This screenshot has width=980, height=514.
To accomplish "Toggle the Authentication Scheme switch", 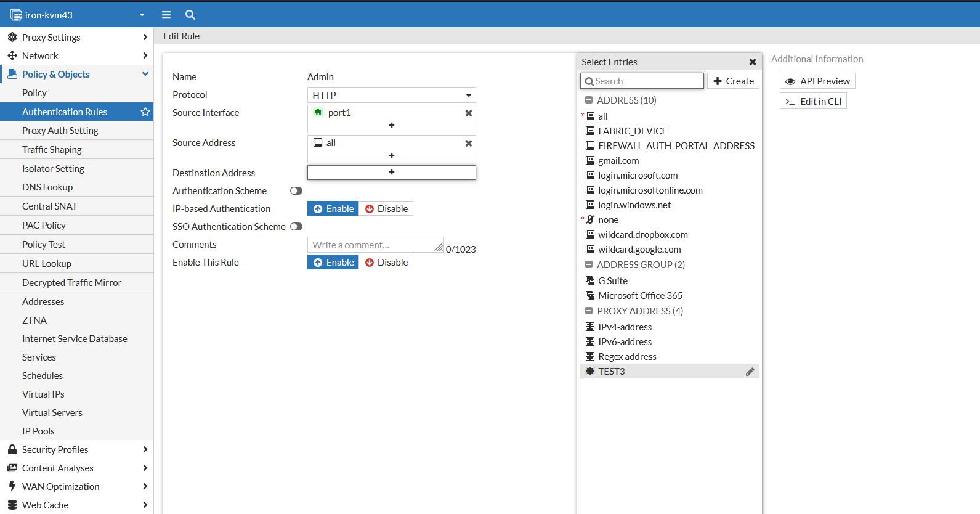I will click(x=296, y=191).
